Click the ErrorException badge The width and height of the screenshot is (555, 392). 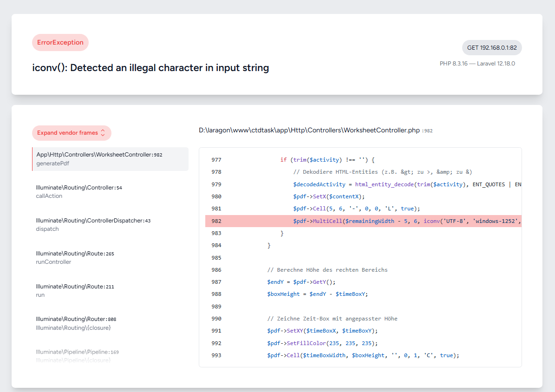pos(60,42)
